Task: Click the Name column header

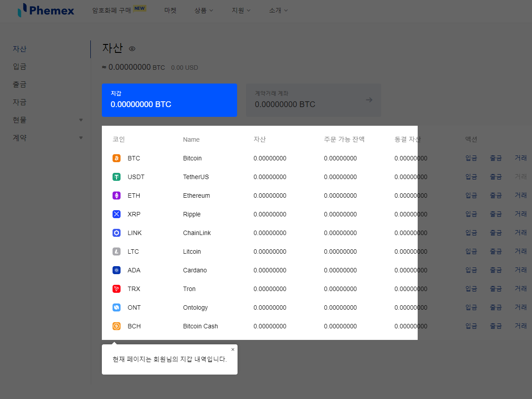Action: click(x=191, y=140)
